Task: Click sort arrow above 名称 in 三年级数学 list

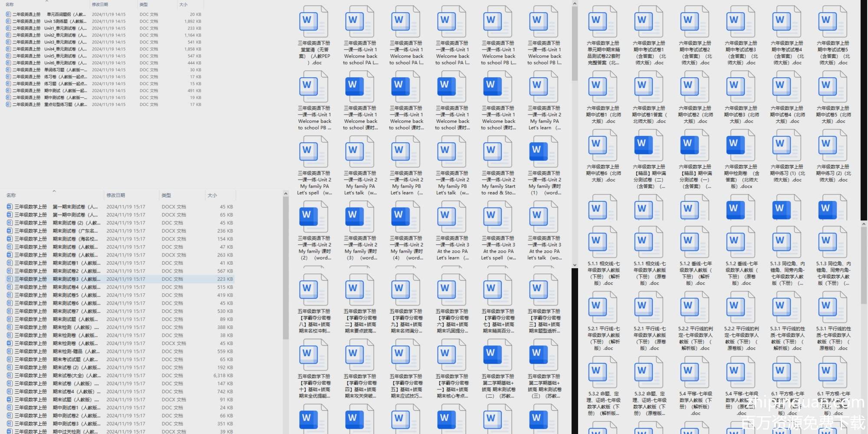Action: [54, 191]
